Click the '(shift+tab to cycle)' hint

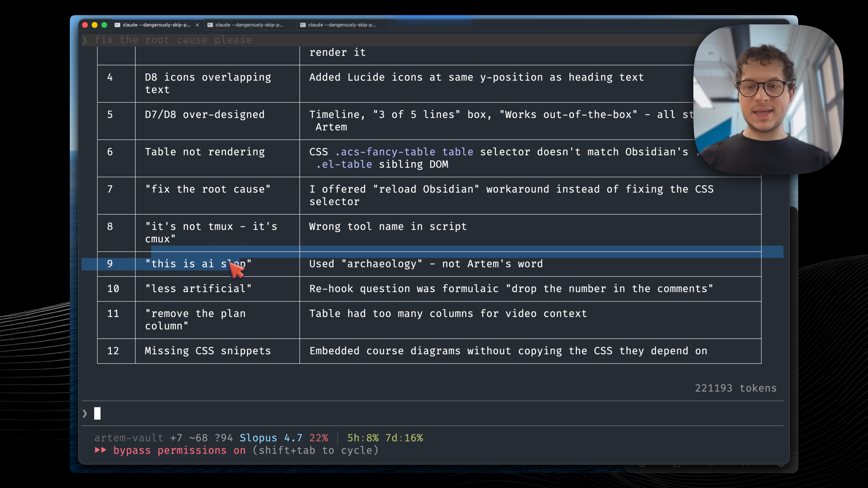click(315, 450)
